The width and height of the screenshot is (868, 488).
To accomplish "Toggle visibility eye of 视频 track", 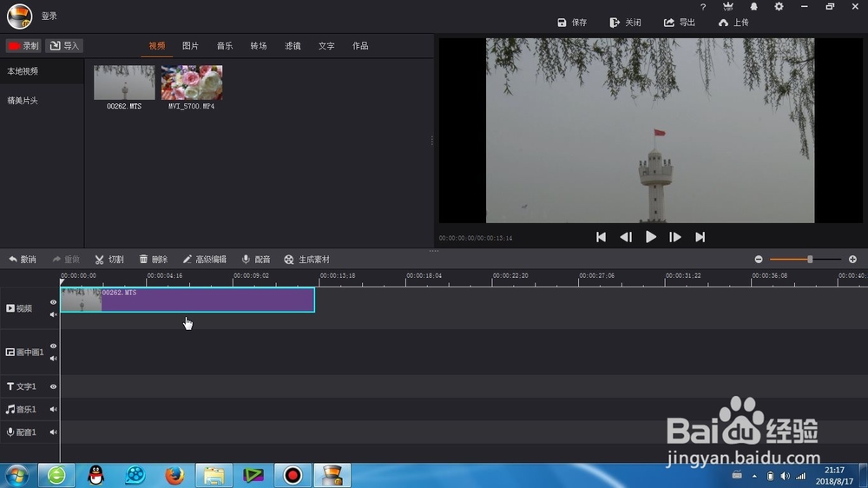I will coord(53,302).
